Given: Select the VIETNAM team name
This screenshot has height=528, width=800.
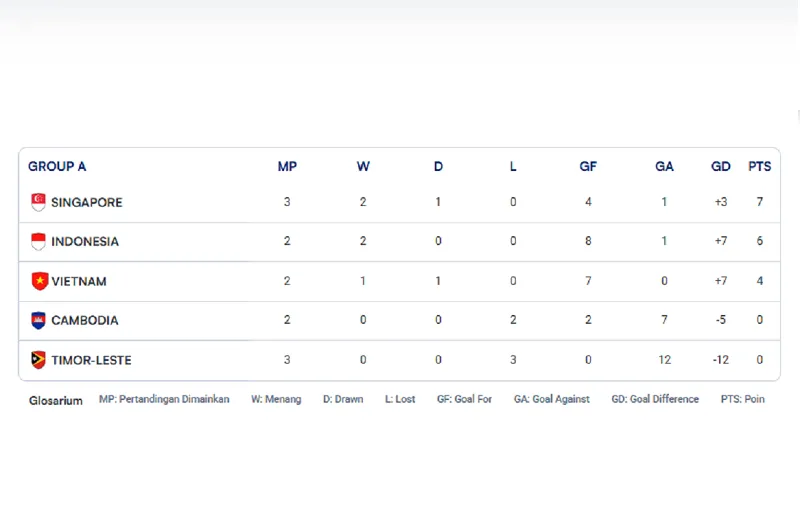Looking at the screenshot, I should point(79,281).
